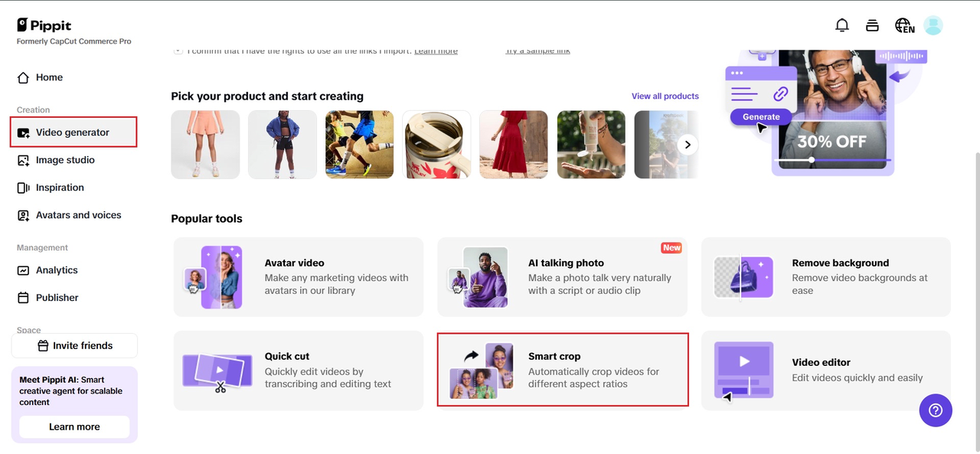Launch the Smart crop tool
The width and height of the screenshot is (980, 454).
point(563,370)
